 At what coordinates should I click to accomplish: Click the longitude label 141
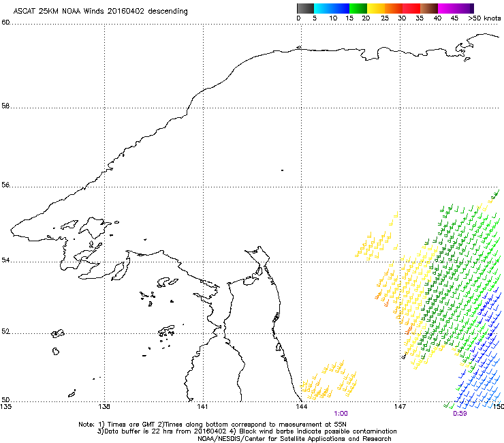(202, 407)
